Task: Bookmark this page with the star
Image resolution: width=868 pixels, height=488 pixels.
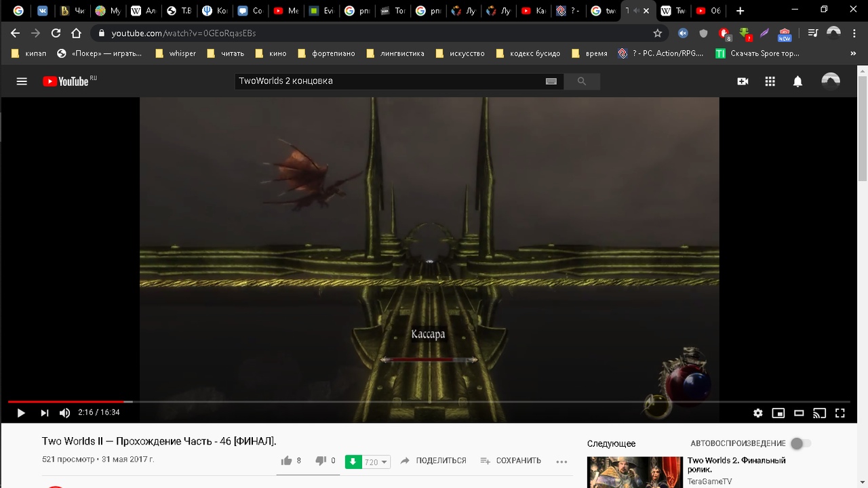Action: pos(657,33)
